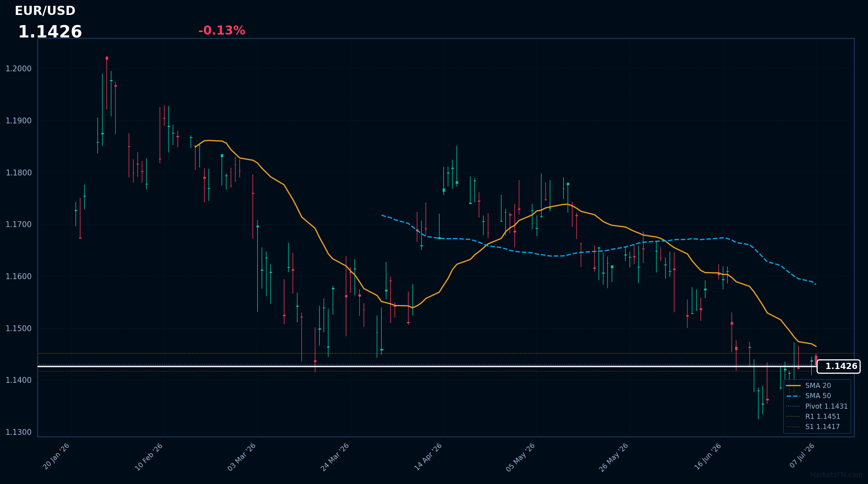Click the 1.1900 y-axis label
The width and height of the screenshot is (868, 484).
tap(19, 121)
